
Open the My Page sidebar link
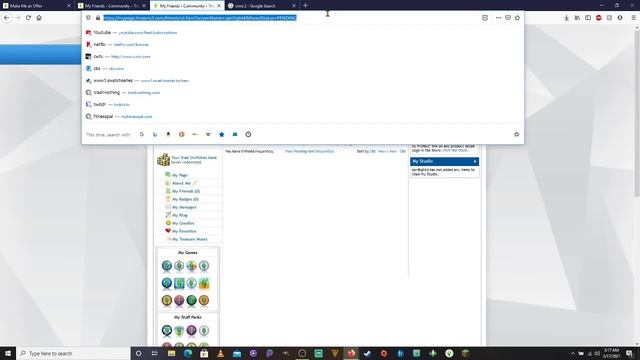[x=180, y=175]
